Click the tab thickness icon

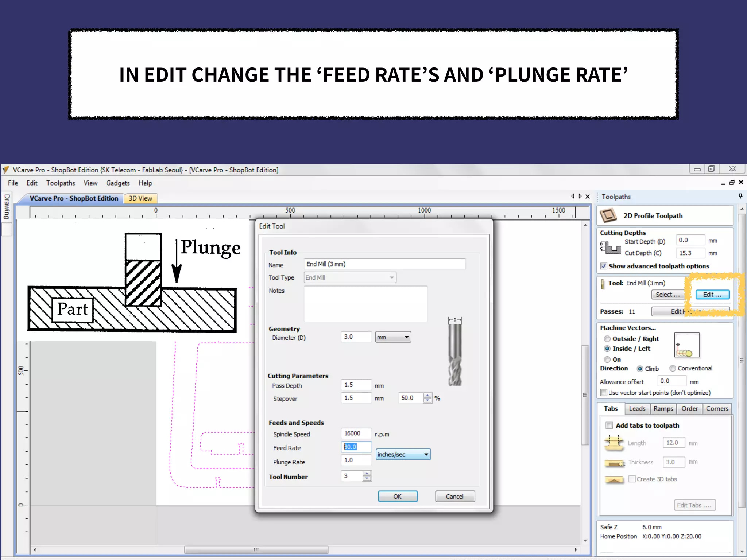coord(615,463)
